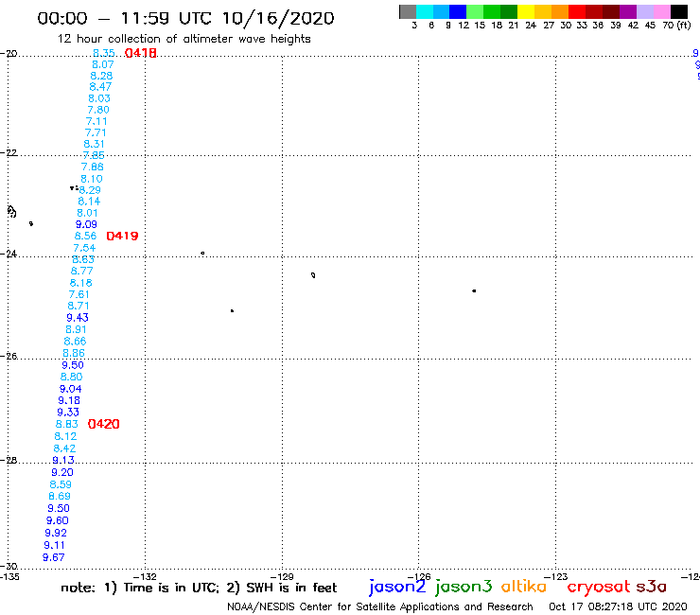Click the wave height value 9.11
This screenshot has height=615, width=700.
tap(54, 545)
